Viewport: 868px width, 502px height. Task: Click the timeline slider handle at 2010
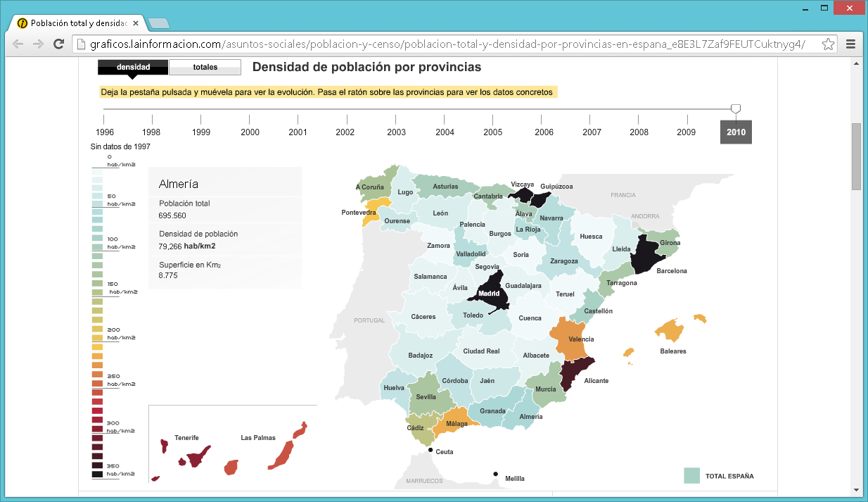736,108
